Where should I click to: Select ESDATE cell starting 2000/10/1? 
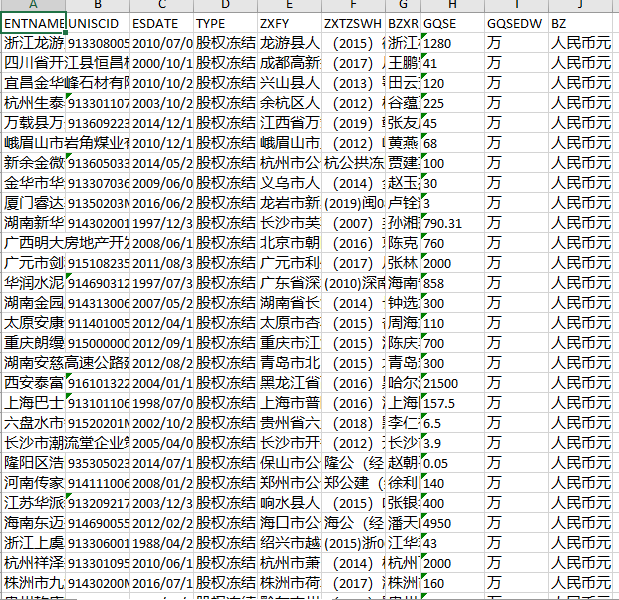pyautogui.click(x=161, y=63)
